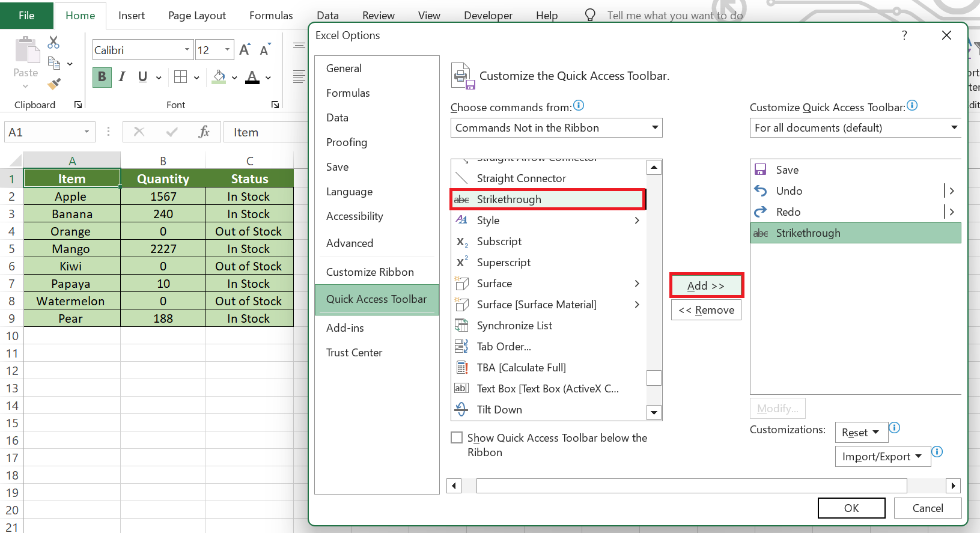
Task: Click Cancel in Excel Options
Action: (928, 508)
